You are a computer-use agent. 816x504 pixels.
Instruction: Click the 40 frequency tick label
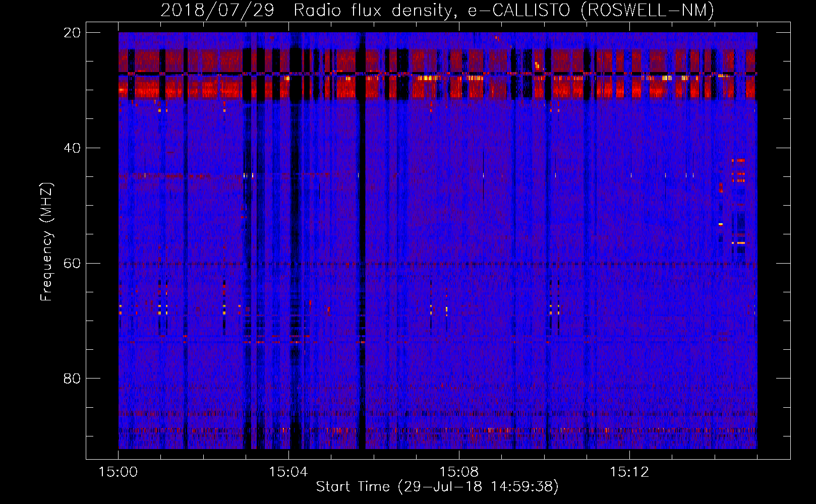72,148
